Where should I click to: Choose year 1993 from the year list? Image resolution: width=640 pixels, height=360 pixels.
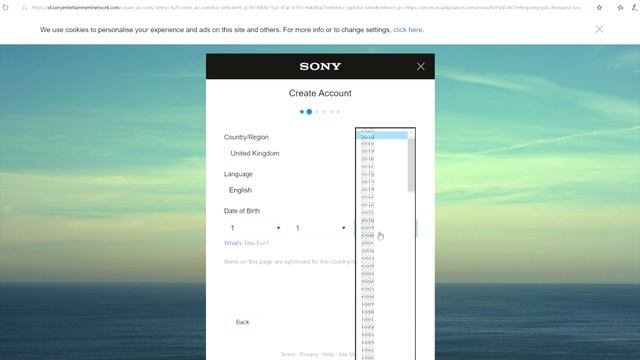click(x=382, y=335)
